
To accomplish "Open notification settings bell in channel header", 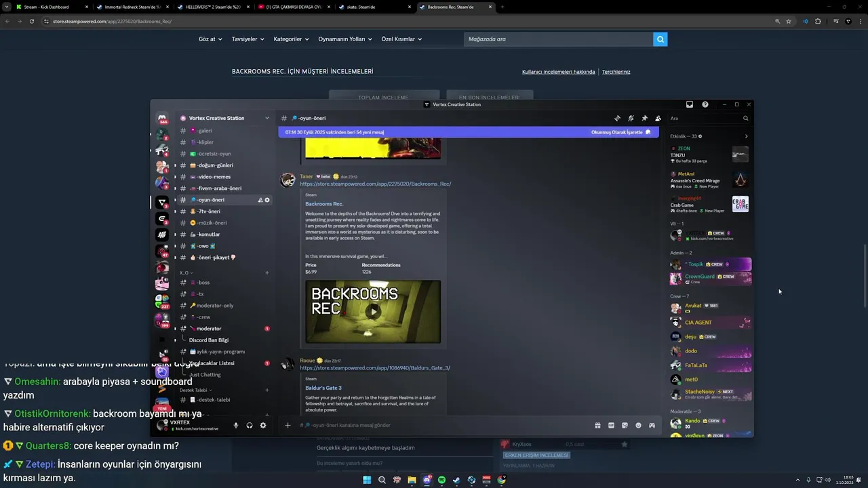I will (x=631, y=118).
